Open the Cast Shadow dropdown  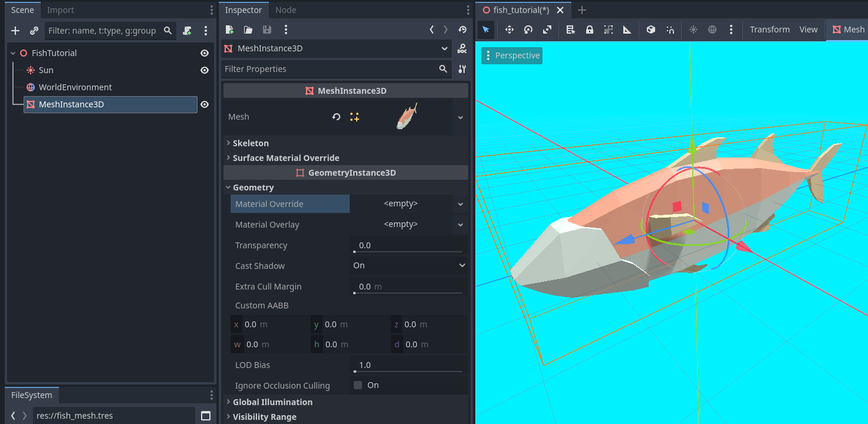[x=409, y=266]
